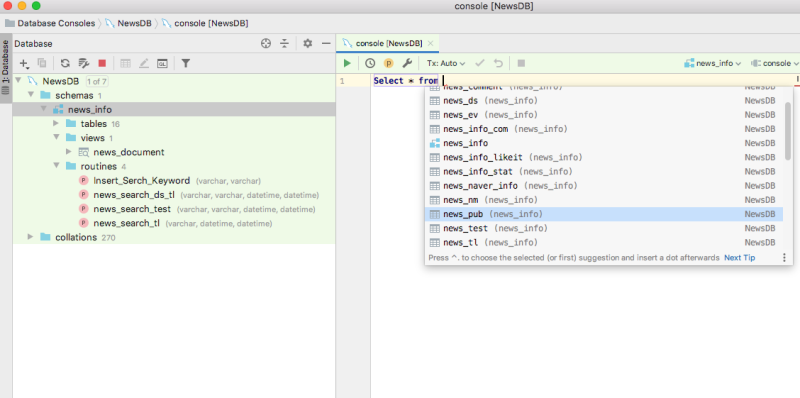This screenshot has width=800, height=398.
Task: Run the query with green Execute button
Action: tap(347, 63)
